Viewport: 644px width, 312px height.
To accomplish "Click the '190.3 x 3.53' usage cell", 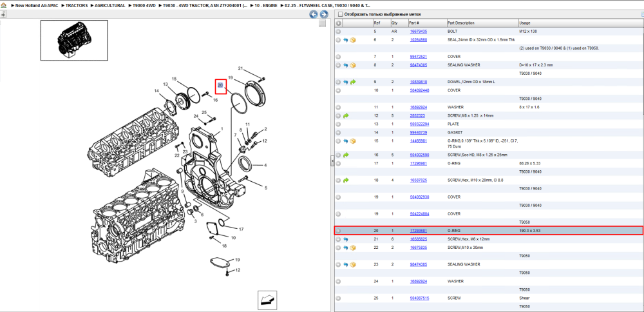I will click(529, 231).
